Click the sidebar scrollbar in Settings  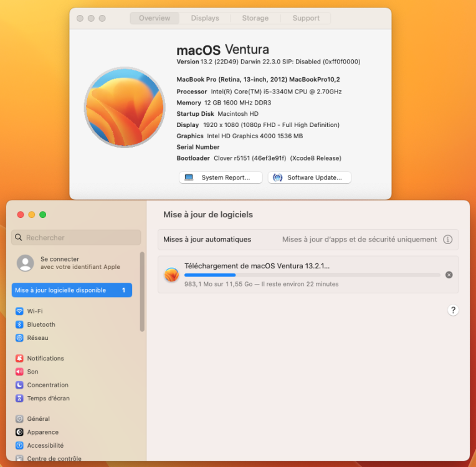142,291
